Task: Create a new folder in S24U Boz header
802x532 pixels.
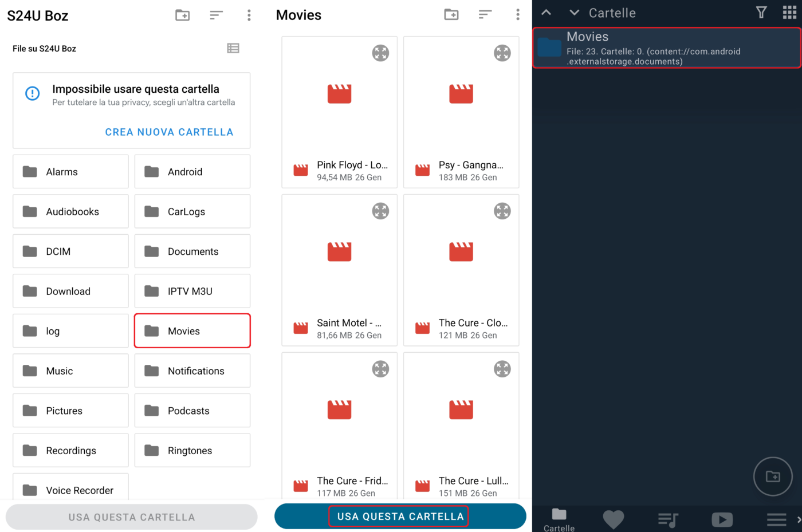Action: 182,15
